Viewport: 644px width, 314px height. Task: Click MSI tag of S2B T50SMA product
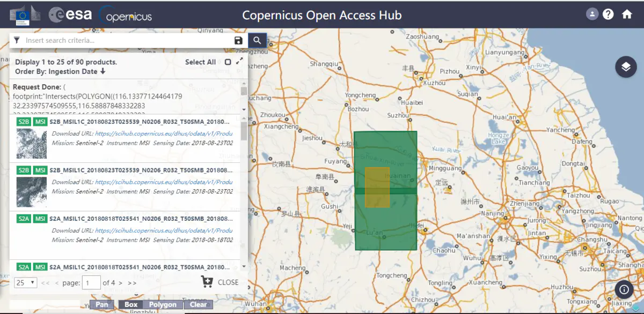pyautogui.click(x=40, y=122)
